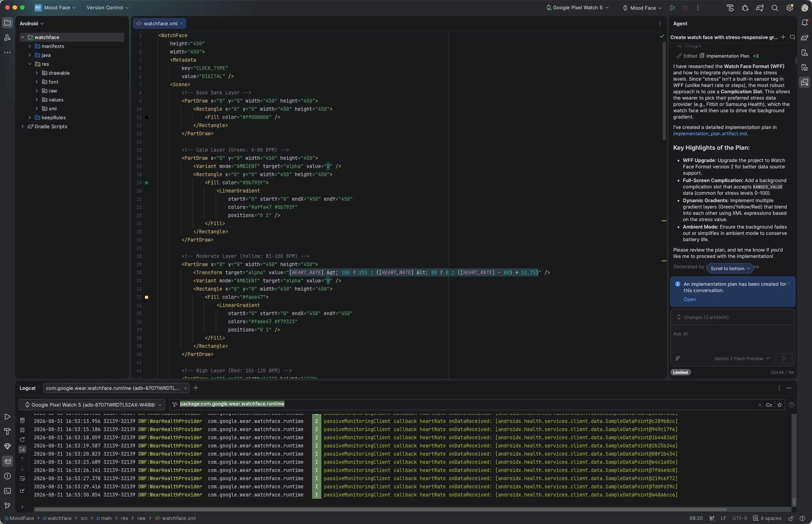Choose Gemini 3 Flash Preview model dropdown
Screen dimensions: 812x524
tap(741, 358)
